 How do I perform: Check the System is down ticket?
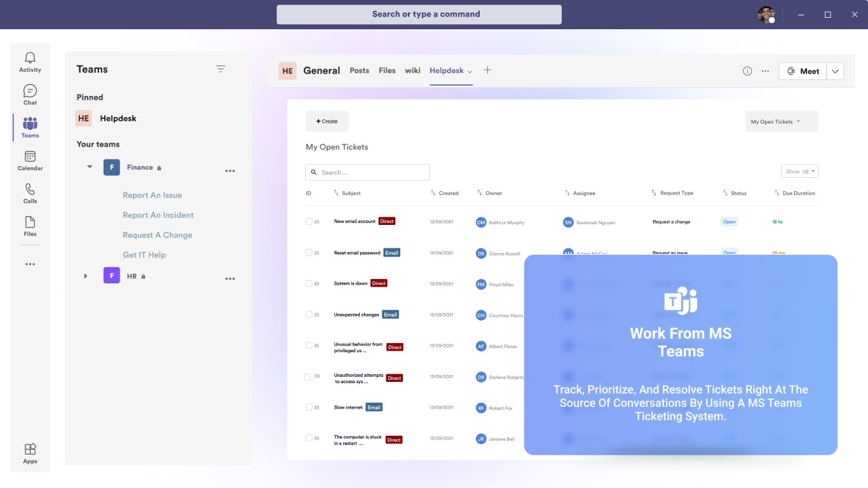(x=309, y=283)
